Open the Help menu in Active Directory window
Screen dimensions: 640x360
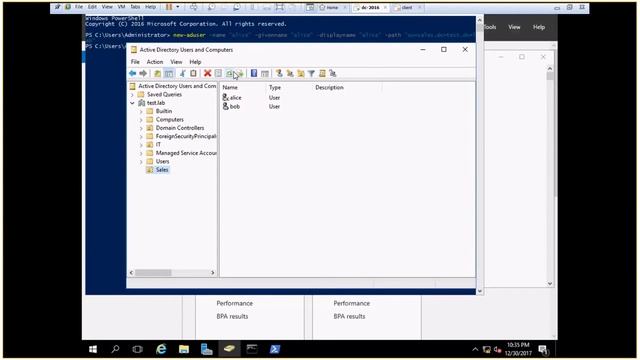click(x=195, y=62)
